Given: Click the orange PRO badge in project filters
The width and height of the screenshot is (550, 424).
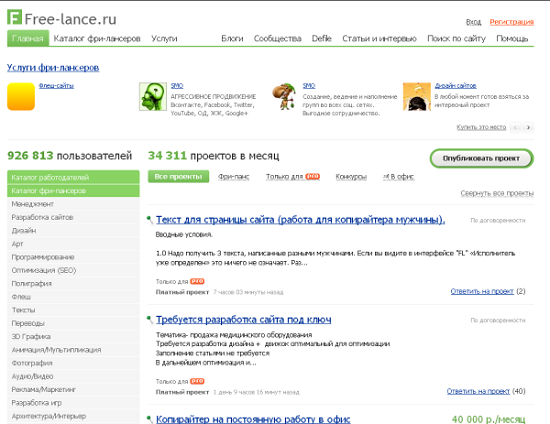Looking at the screenshot, I should (x=313, y=176).
